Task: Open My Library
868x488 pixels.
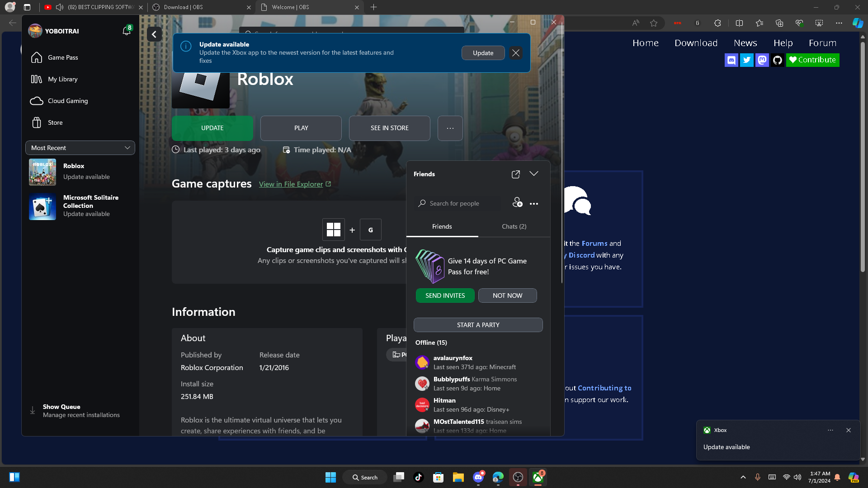Action: coord(80,79)
